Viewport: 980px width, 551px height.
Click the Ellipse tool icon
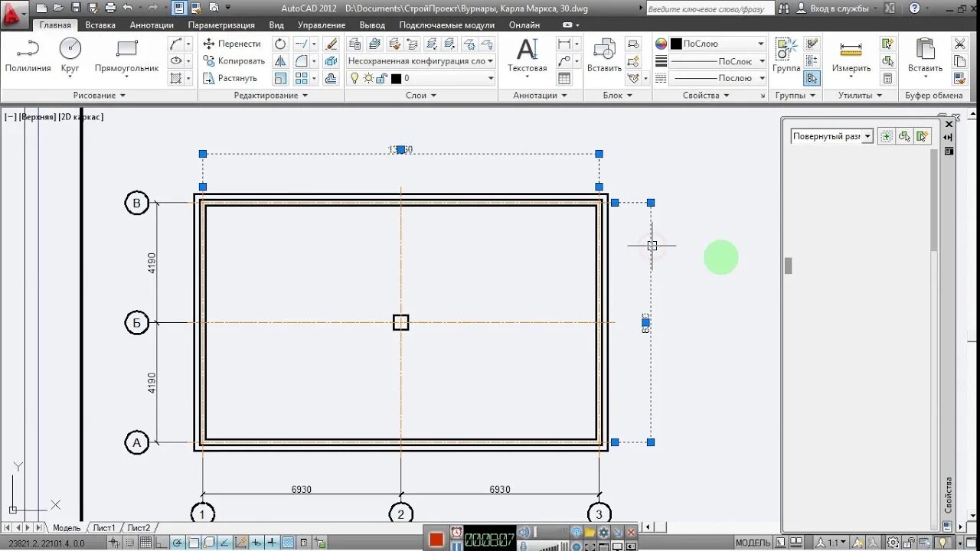tap(176, 60)
